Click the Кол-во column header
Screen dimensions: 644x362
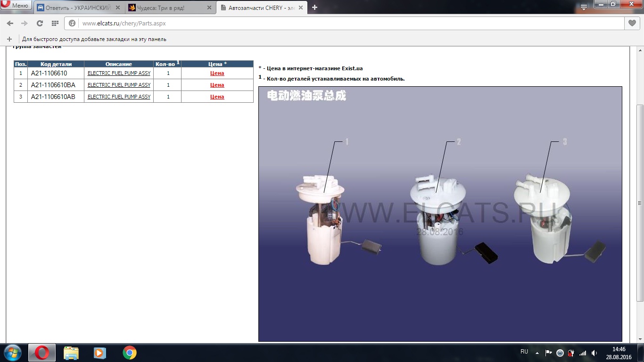[167, 64]
